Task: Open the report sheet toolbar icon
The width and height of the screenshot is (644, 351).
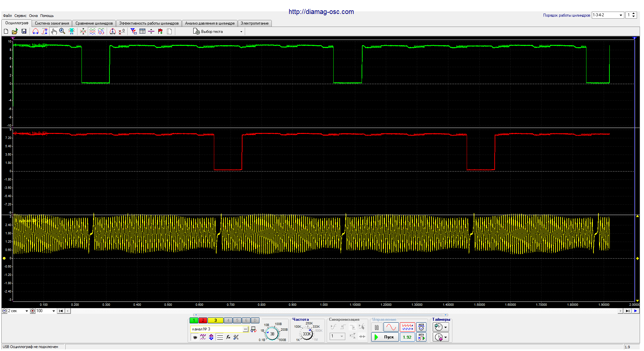Action: click(x=169, y=31)
